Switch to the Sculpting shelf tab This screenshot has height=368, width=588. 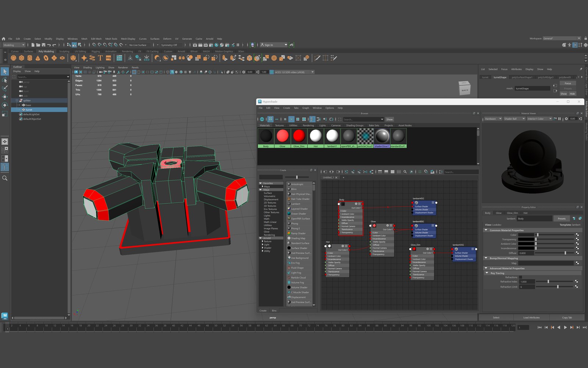point(64,52)
